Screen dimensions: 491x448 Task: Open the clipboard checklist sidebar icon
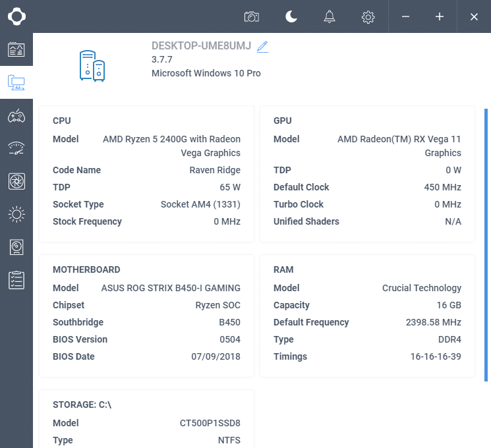pos(16,280)
